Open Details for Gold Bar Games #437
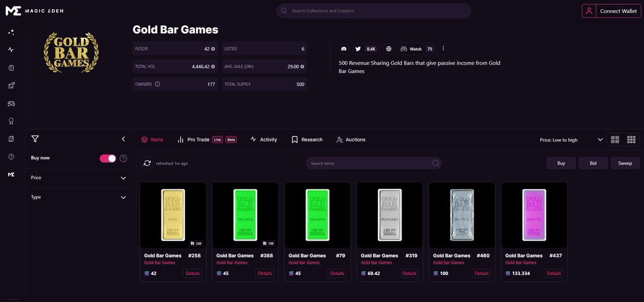Viewport: 644px width, 302px height. pyautogui.click(x=554, y=274)
